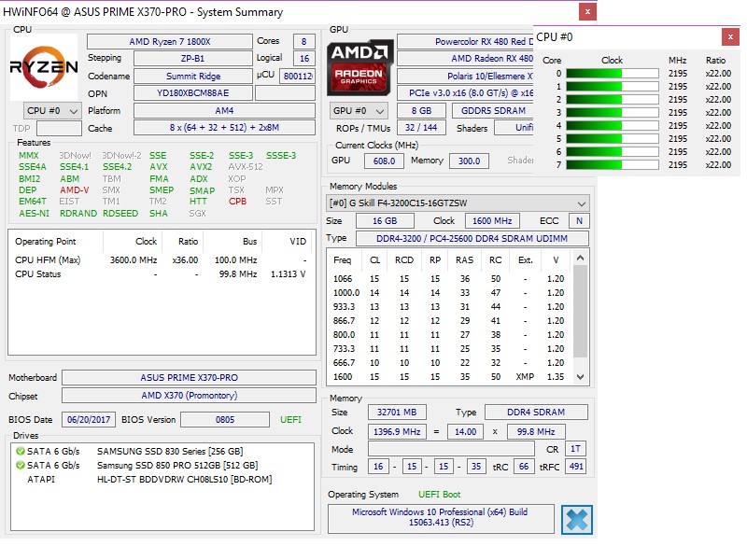Click the CR 1T field
747x560 pixels.
575,449
